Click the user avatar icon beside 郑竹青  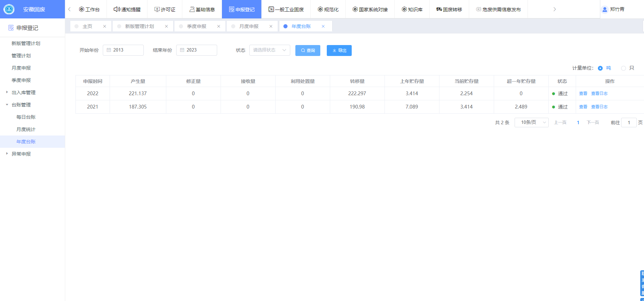coord(605,10)
